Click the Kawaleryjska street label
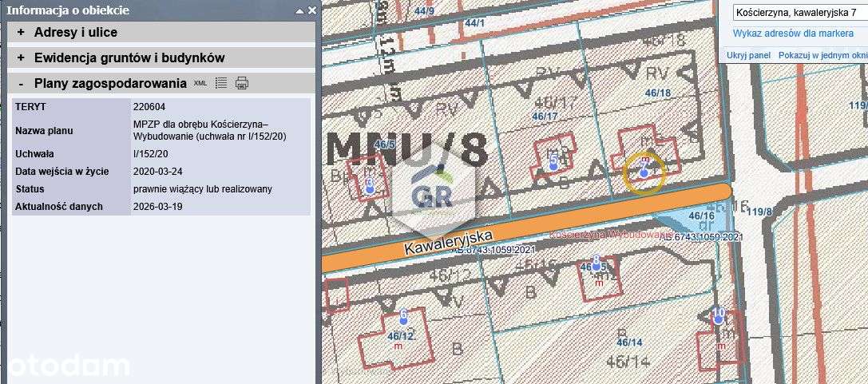 pyautogui.click(x=449, y=243)
